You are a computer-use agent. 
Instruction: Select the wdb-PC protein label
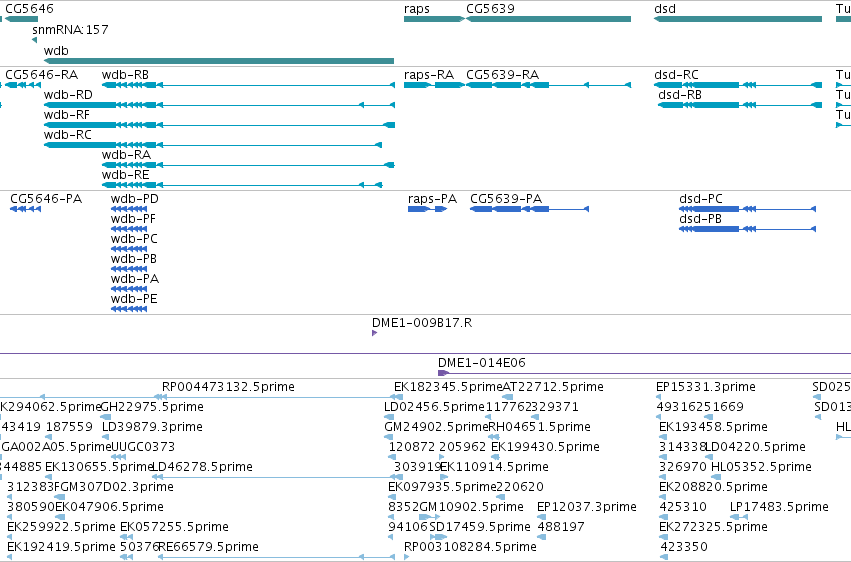134,239
